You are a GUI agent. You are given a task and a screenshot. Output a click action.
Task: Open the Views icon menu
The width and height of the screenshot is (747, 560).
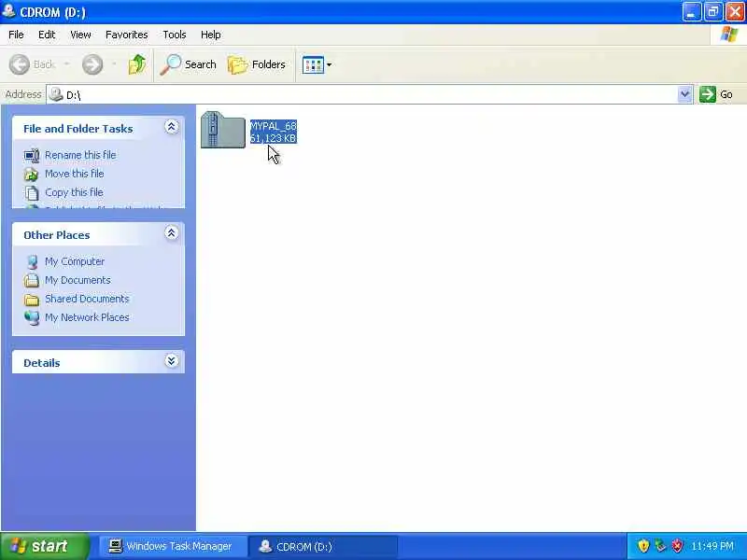point(317,64)
